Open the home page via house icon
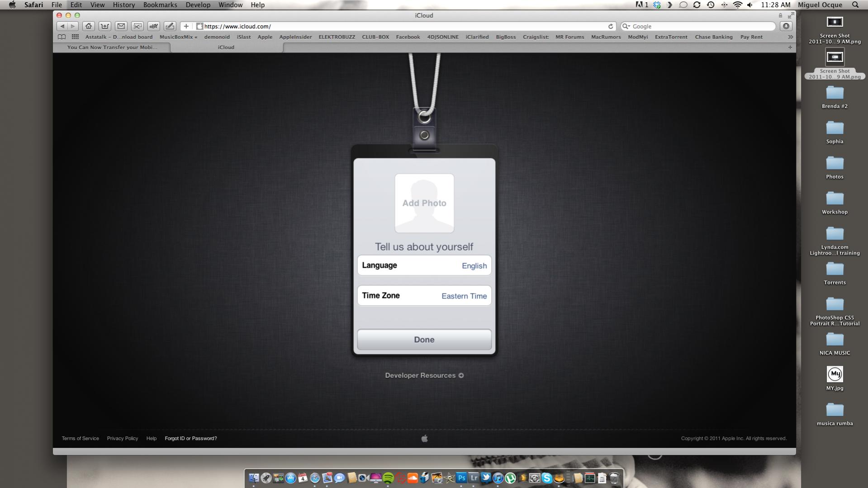 [x=89, y=26]
